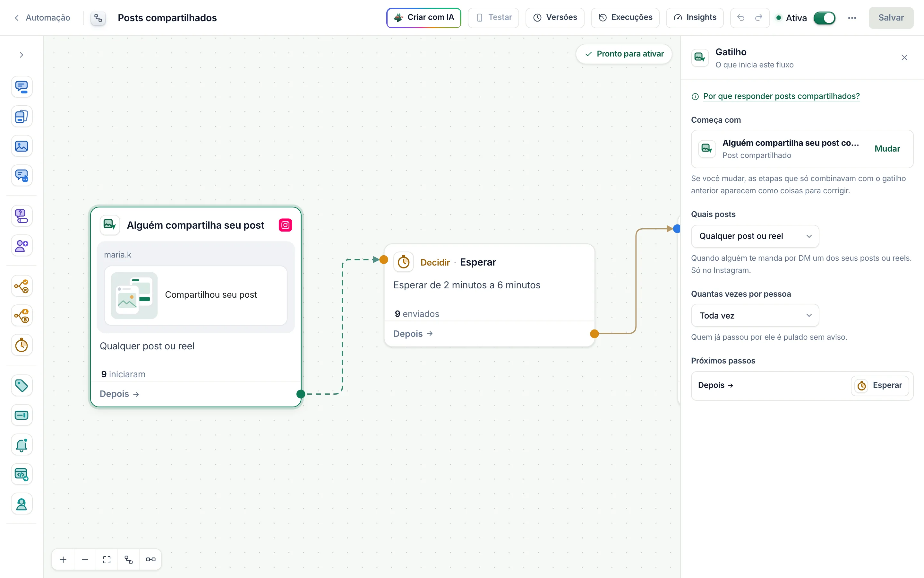Click the tag icon in the sidebar

click(x=21, y=385)
